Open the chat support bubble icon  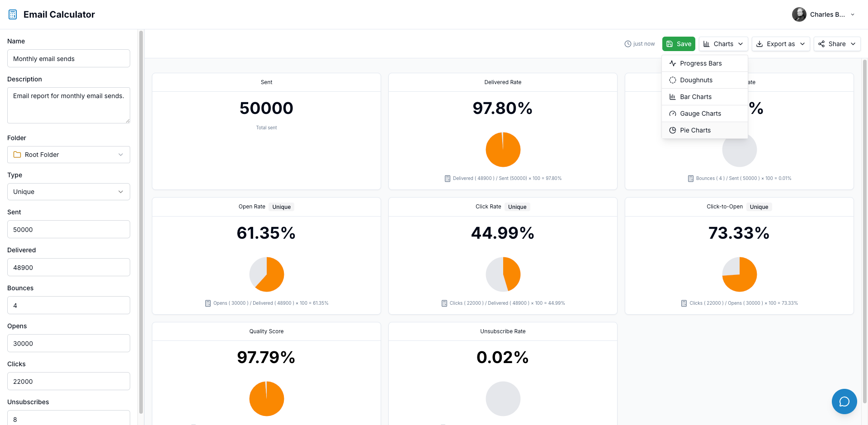(x=844, y=401)
